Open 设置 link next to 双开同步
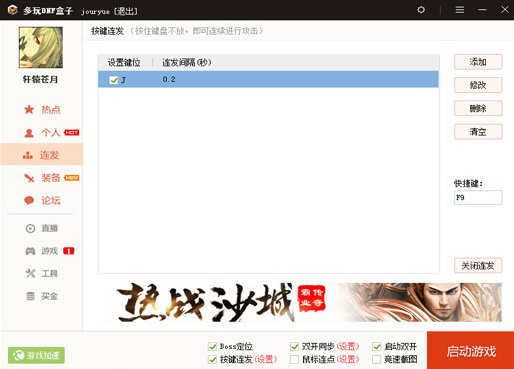Viewport: 514px width, 369px height. 348,347
